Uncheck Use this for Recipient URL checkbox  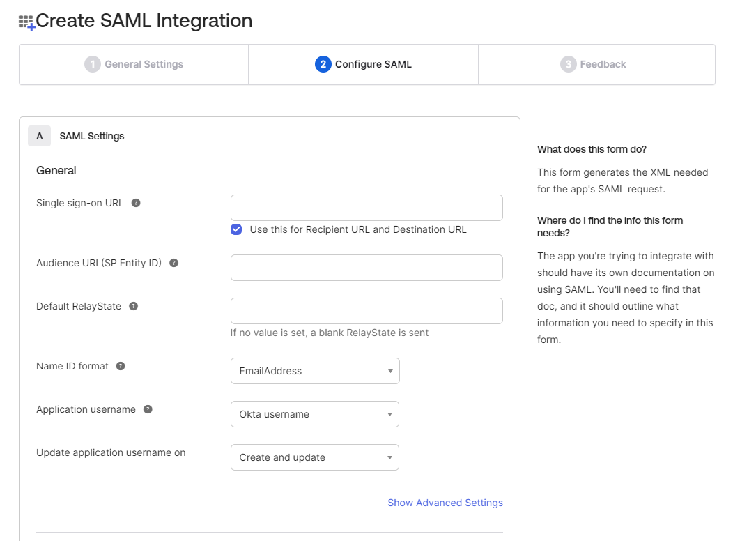[x=236, y=229]
